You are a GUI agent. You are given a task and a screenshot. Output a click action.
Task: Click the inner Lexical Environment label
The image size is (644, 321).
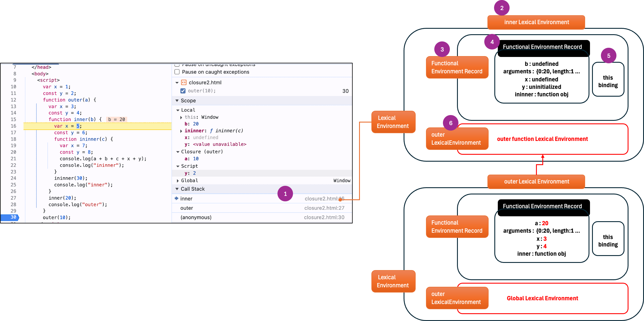[536, 22]
